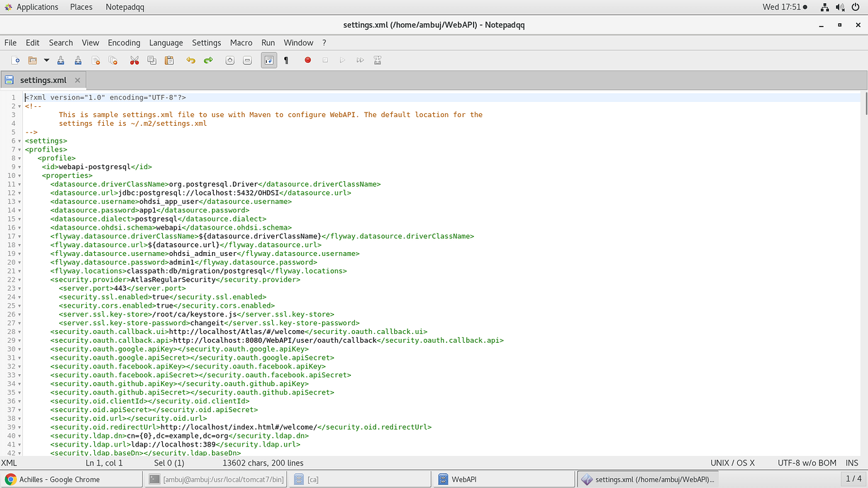Screen dimensions: 868x488
Task: Undo the last edit with the toolbar arrow
Action: click(191, 60)
